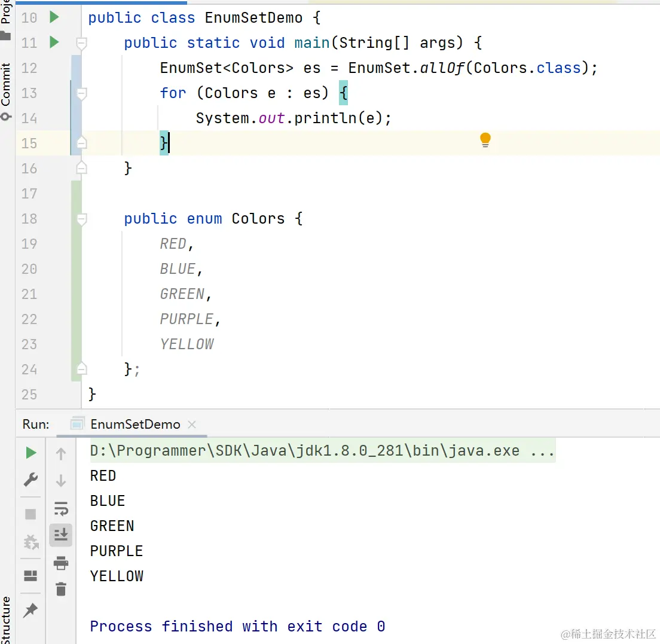Click 'allOf' method call in code
Screen dimensions: 660x644
[442, 68]
